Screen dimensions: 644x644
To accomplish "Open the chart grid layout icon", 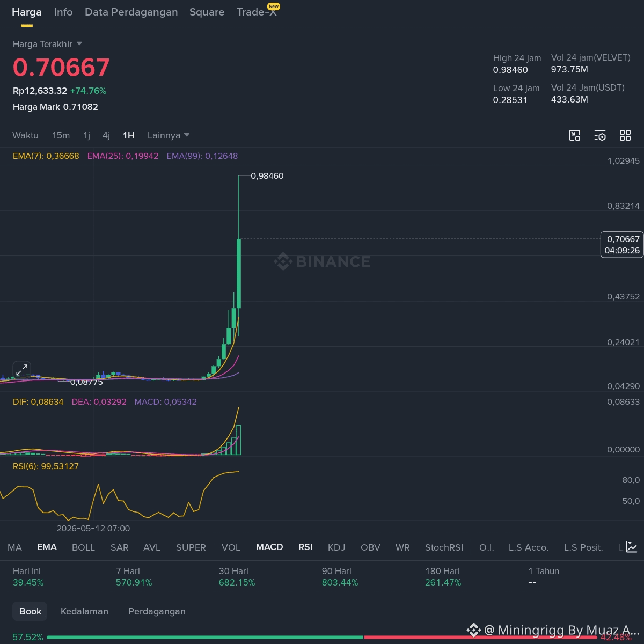I will (x=625, y=135).
